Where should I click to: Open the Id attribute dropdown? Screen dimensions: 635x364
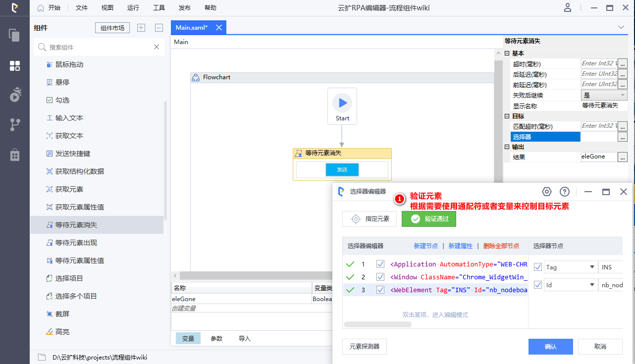point(592,285)
